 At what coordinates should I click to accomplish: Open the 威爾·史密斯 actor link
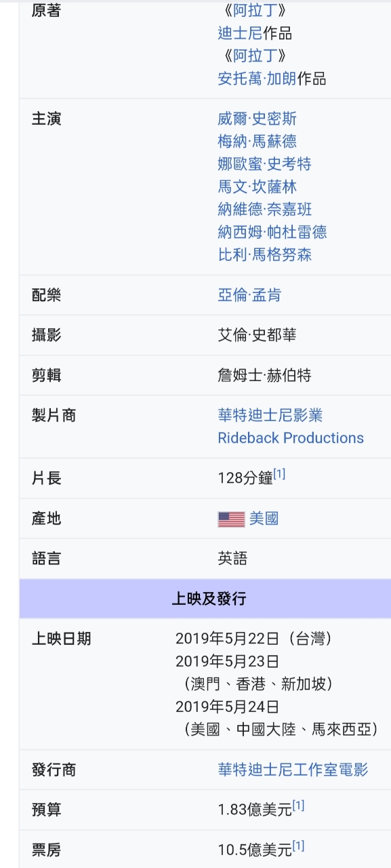pyautogui.click(x=258, y=119)
